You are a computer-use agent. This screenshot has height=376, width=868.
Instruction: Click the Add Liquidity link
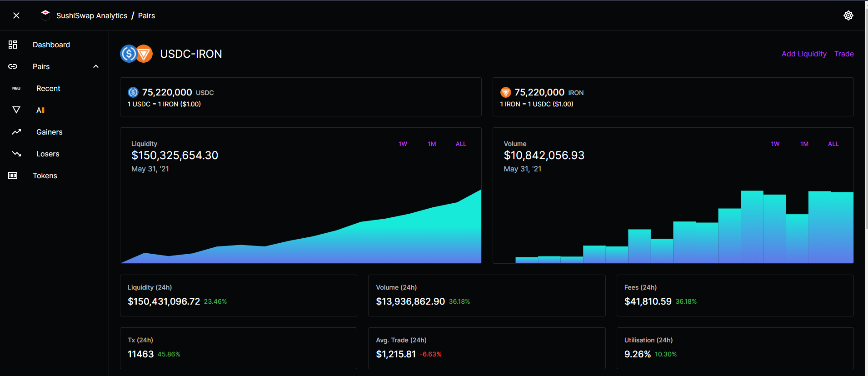click(804, 54)
